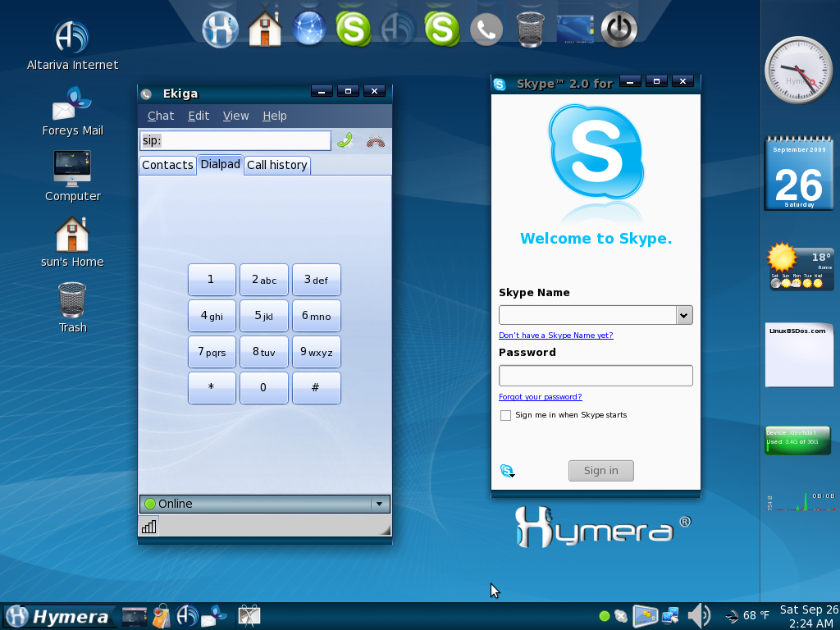
Task: Click the faded Altariva icon in the dock
Action: pos(398,29)
